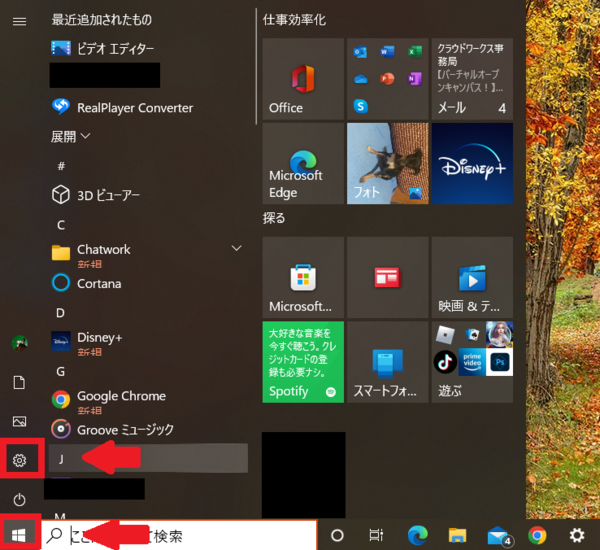Open Pictures from Start sidebar
This screenshot has width=600, height=550.
[x=20, y=421]
